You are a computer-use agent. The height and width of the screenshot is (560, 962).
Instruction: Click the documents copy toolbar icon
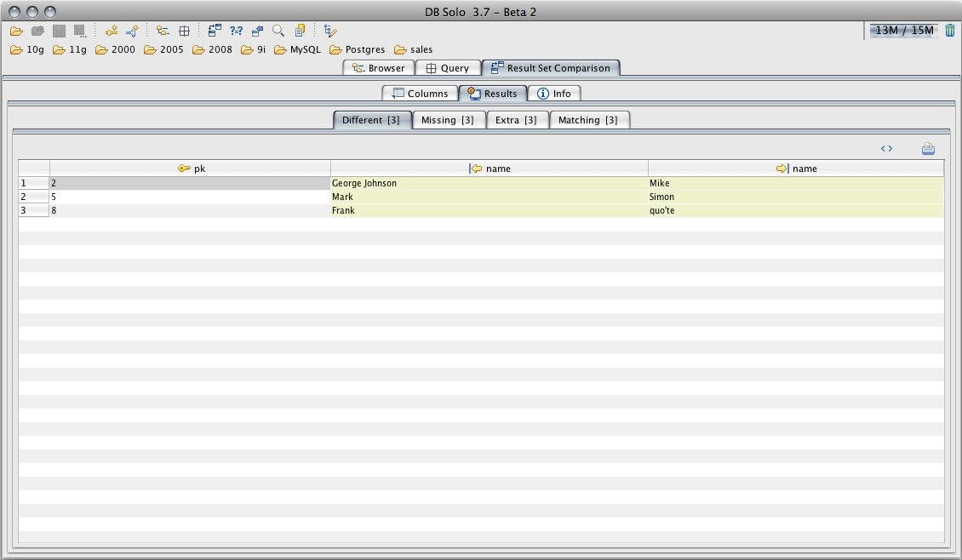(x=300, y=31)
